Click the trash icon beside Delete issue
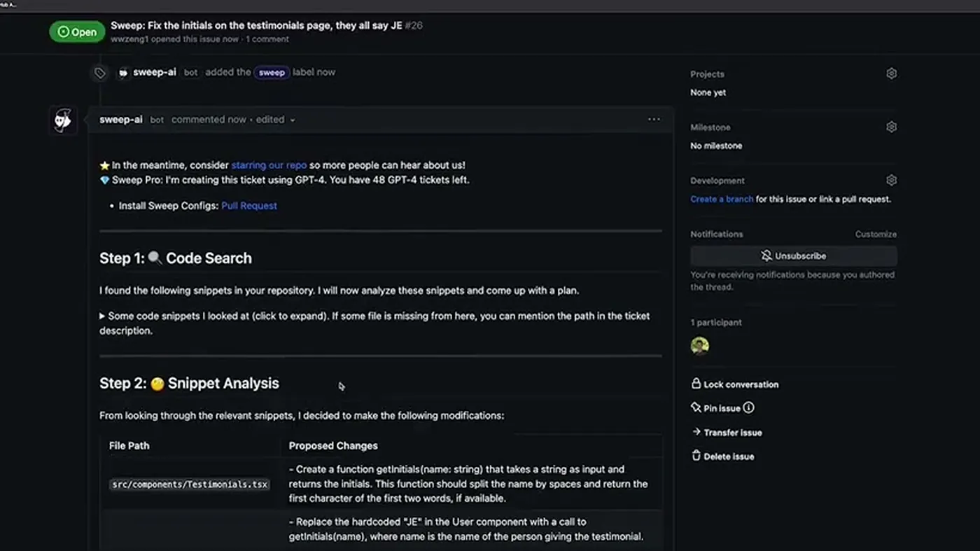The height and width of the screenshot is (551, 980). [x=696, y=456]
